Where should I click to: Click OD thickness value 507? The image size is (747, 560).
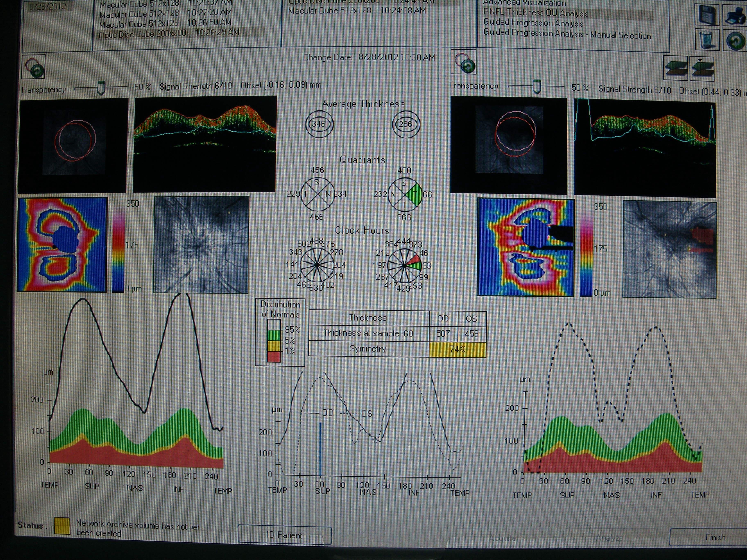[443, 333]
